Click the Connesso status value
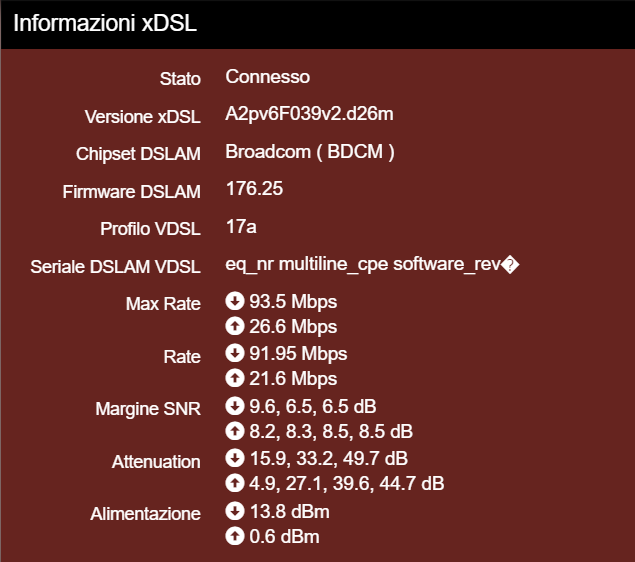635x562 pixels. pos(268,77)
